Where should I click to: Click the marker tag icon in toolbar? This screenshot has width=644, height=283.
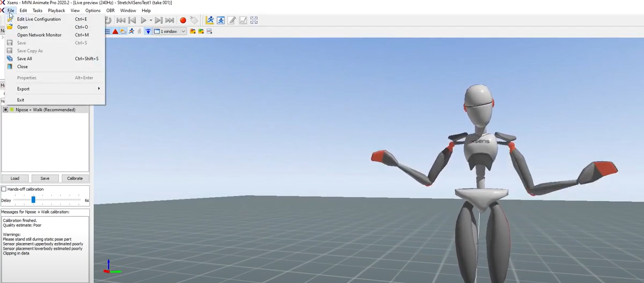194,20
